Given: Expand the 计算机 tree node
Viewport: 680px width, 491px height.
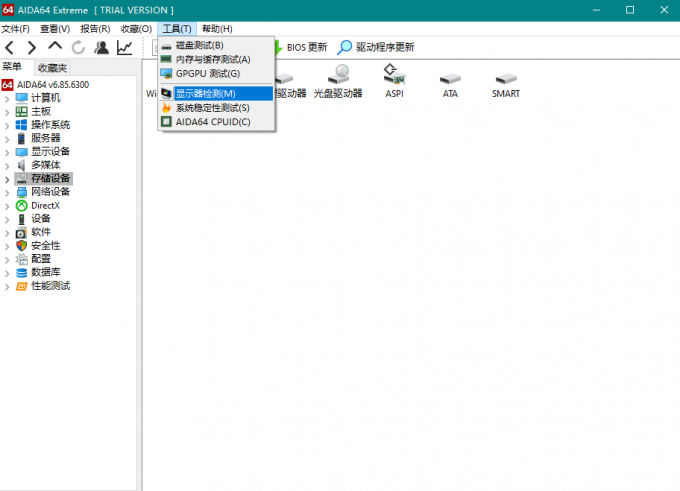Looking at the screenshot, I should 7,98.
